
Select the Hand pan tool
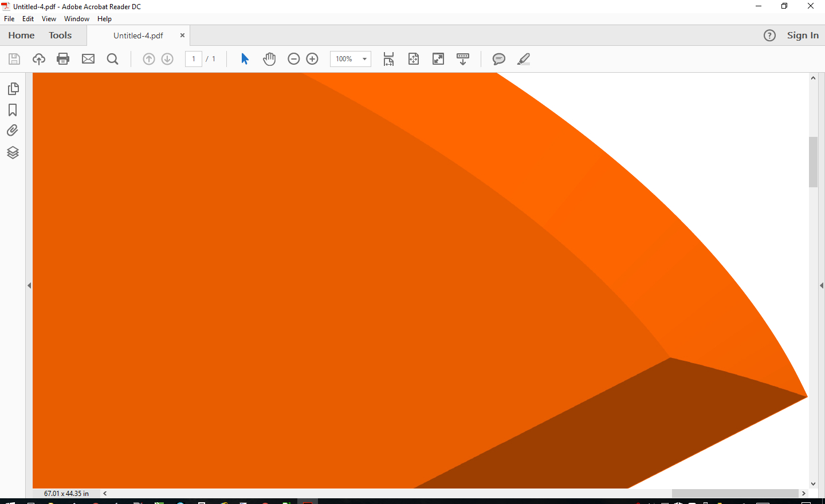coord(269,59)
